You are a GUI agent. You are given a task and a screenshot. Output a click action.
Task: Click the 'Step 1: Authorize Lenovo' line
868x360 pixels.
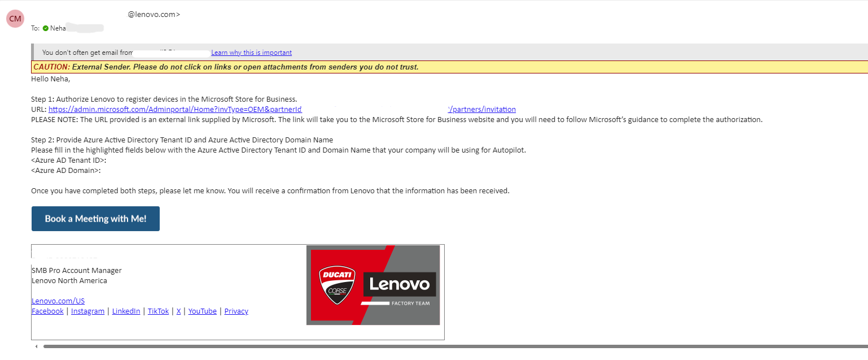pos(164,99)
